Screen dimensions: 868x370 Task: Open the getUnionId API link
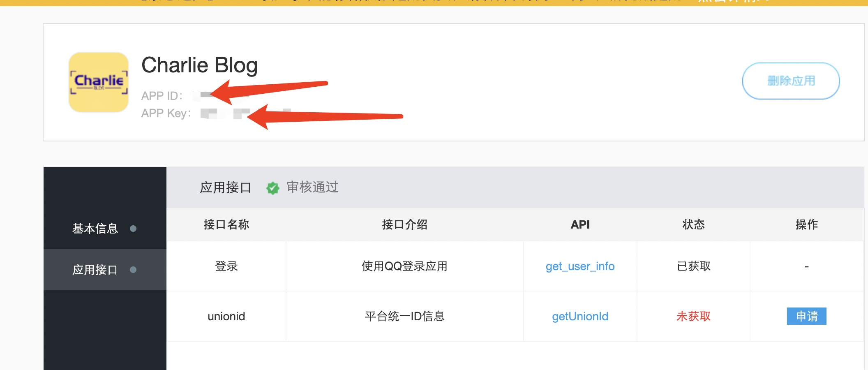pyautogui.click(x=580, y=317)
